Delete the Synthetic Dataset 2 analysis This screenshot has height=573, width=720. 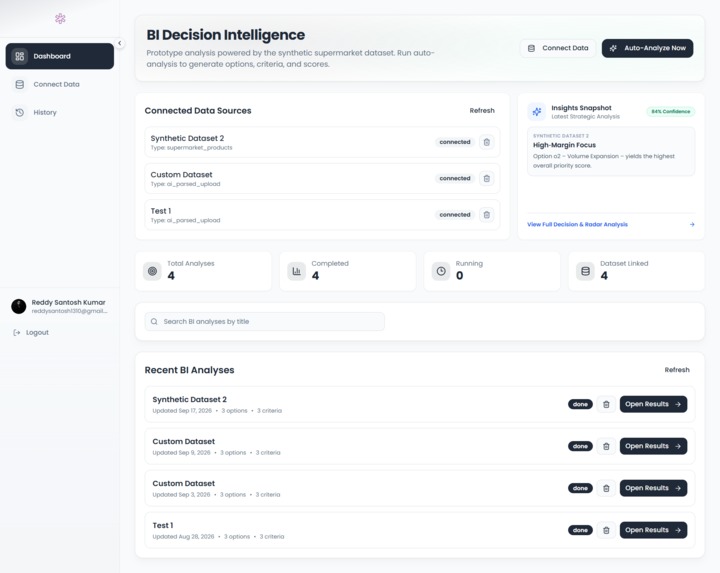pos(606,404)
